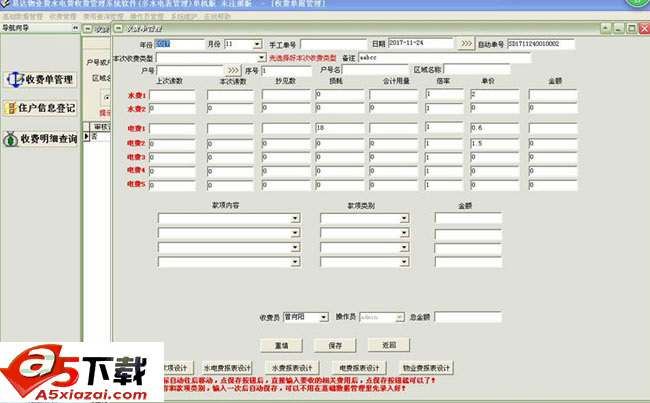The height and width of the screenshot is (403, 650).
Task: Click 水费1 合计用量 field
Action: 394,95
